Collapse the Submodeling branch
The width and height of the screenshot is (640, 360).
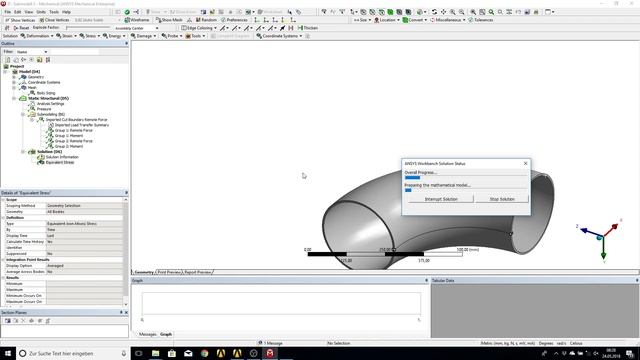[x=23, y=114]
